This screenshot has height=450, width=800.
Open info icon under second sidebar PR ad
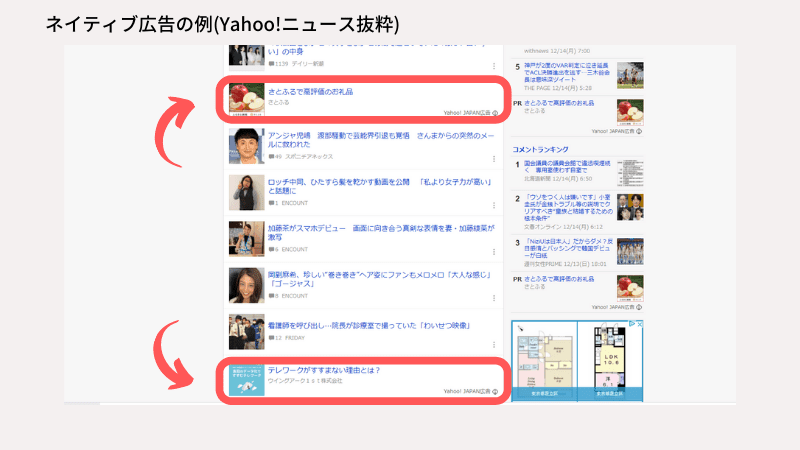tap(639, 308)
